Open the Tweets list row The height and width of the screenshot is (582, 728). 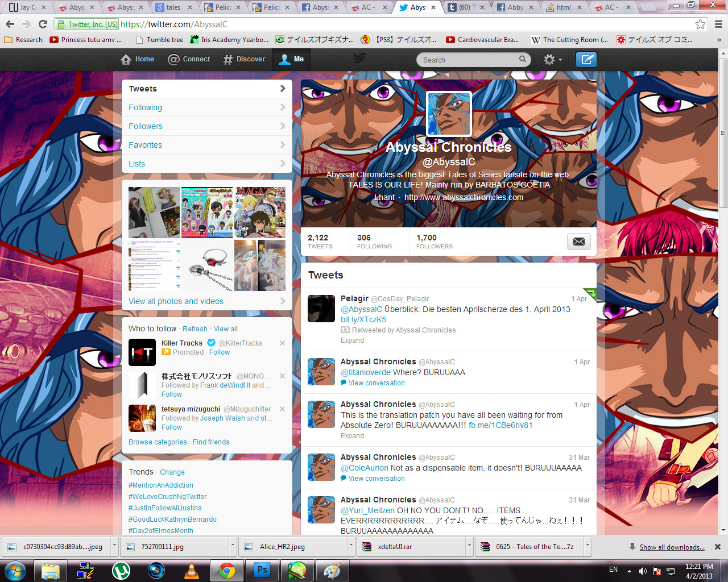click(207, 89)
